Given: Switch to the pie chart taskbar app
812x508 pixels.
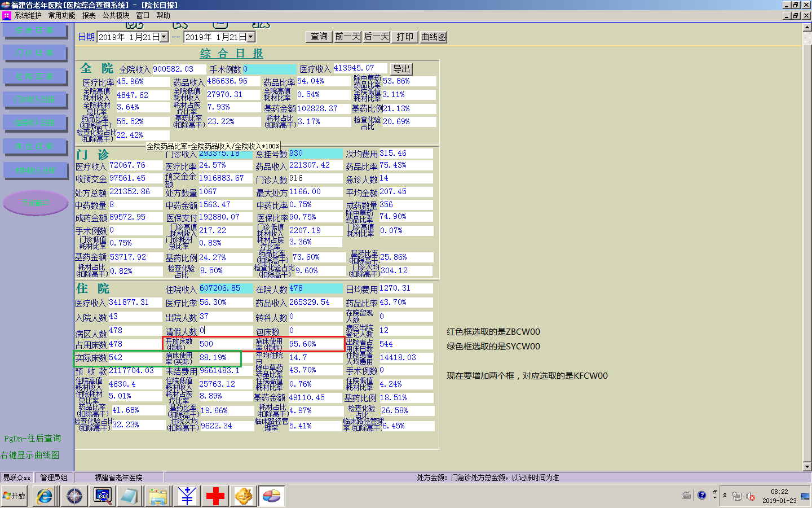Looking at the screenshot, I should [272, 496].
